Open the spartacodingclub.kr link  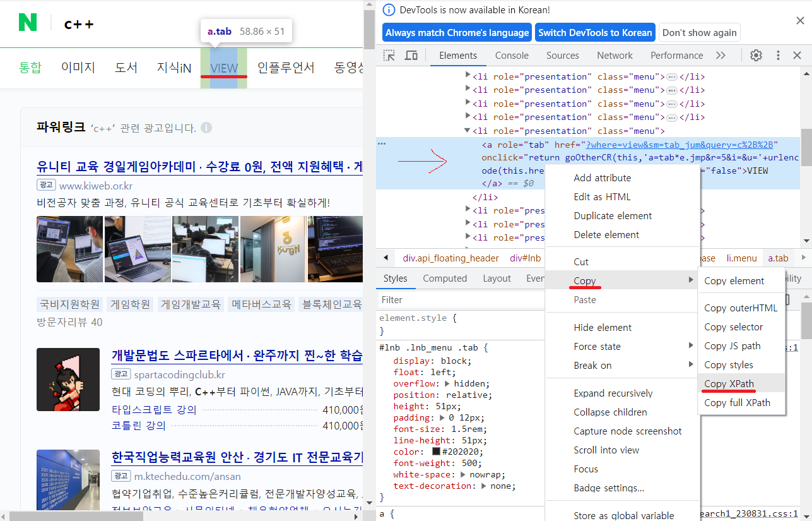coord(179,374)
